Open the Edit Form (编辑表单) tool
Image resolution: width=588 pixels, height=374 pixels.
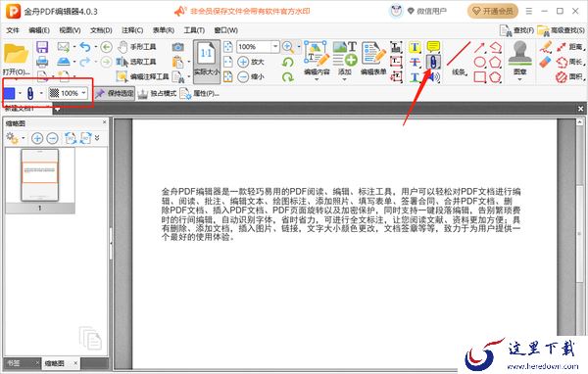(x=373, y=58)
